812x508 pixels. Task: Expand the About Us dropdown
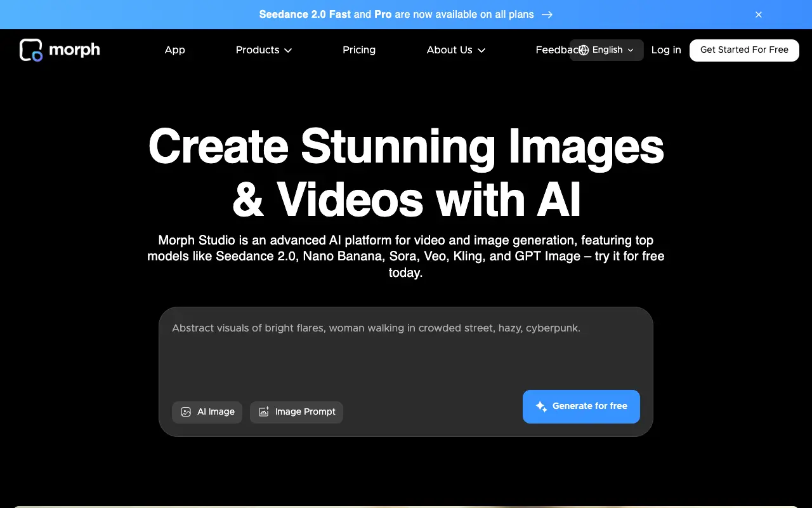pos(456,50)
